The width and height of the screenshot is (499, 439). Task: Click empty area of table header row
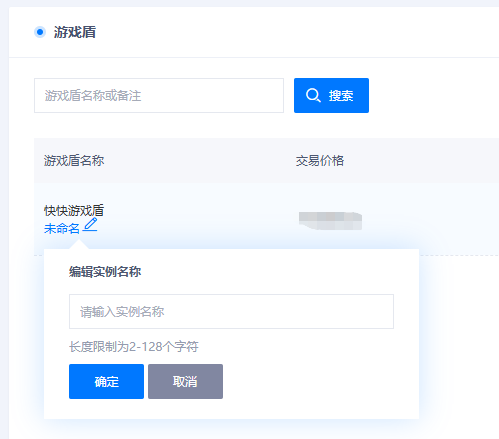tap(420, 160)
